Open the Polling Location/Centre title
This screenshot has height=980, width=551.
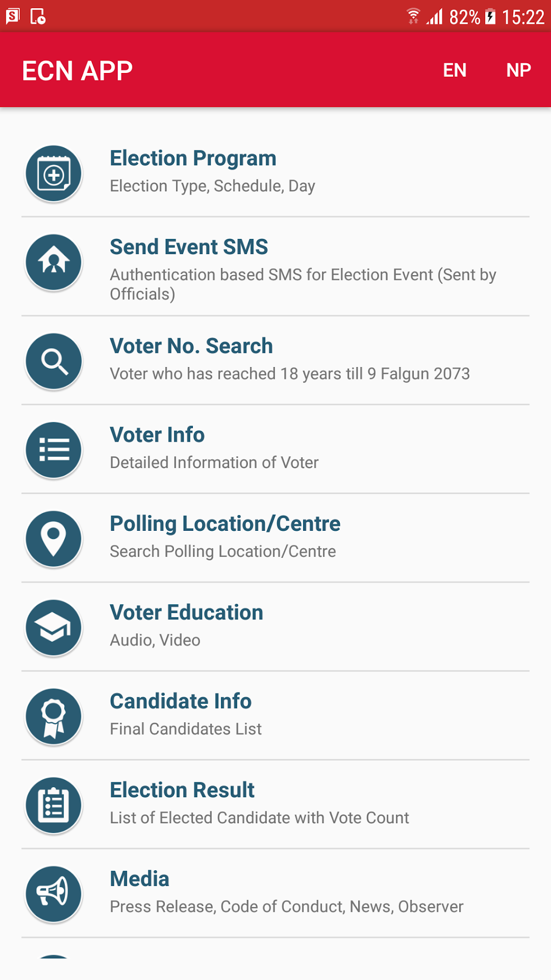[x=225, y=524]
